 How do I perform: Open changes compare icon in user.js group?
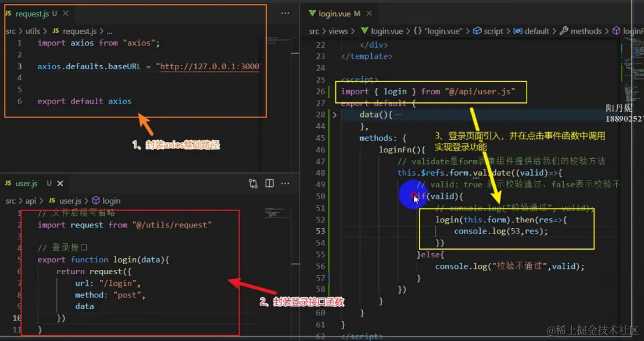(x=253, y=183)
